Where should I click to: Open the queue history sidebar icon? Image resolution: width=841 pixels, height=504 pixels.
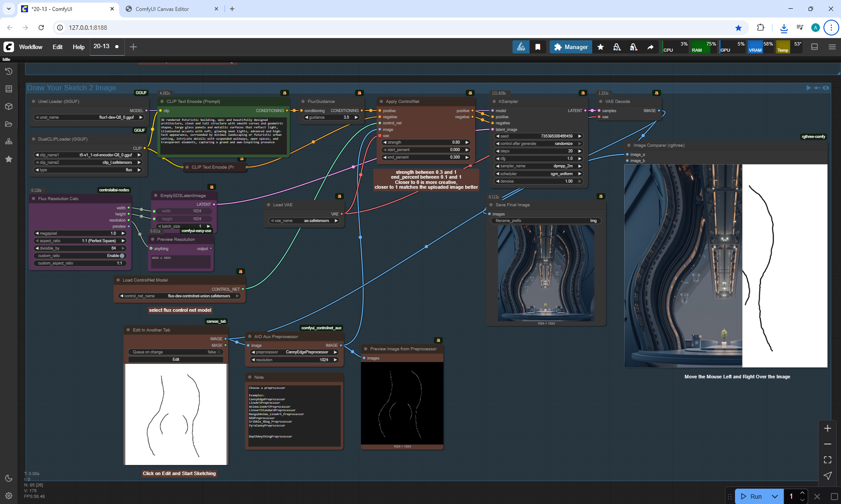click(x=9, y=71)
